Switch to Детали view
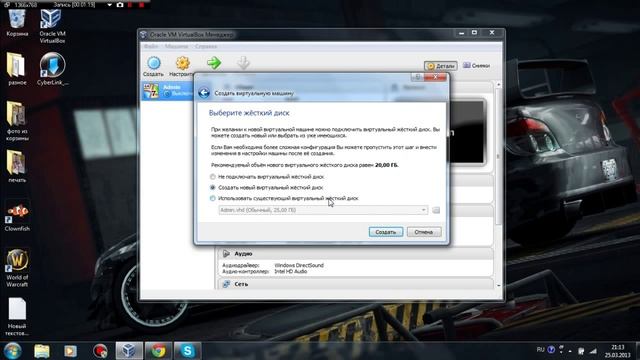This screenshot has height=360, width=640. [x=440, y=66]
